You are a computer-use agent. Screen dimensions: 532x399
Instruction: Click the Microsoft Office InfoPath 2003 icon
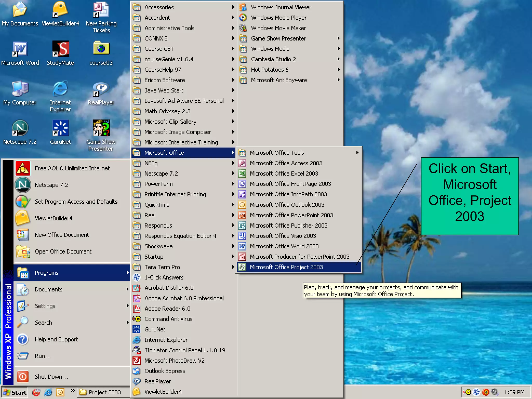[x=242, y=194]
